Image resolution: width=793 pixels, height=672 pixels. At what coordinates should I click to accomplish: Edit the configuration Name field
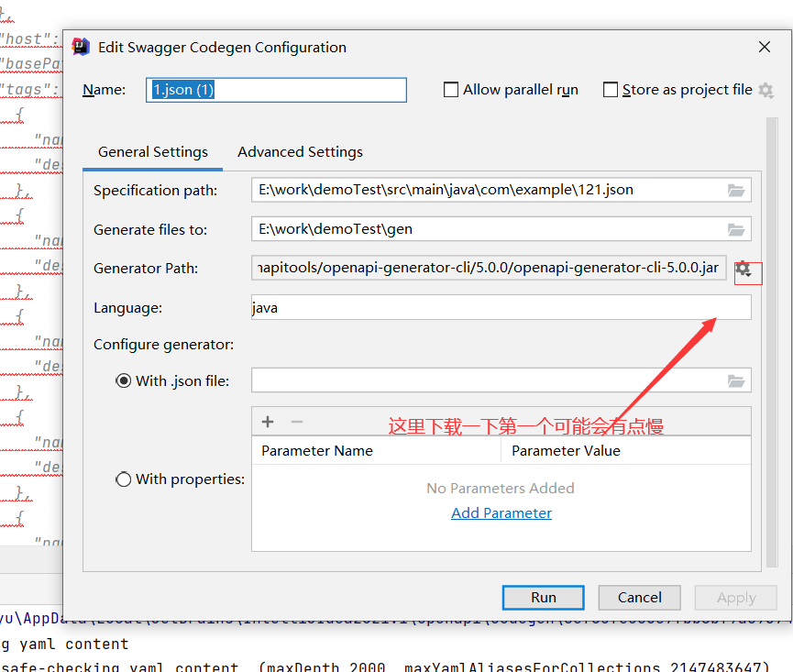click(275, 89)
